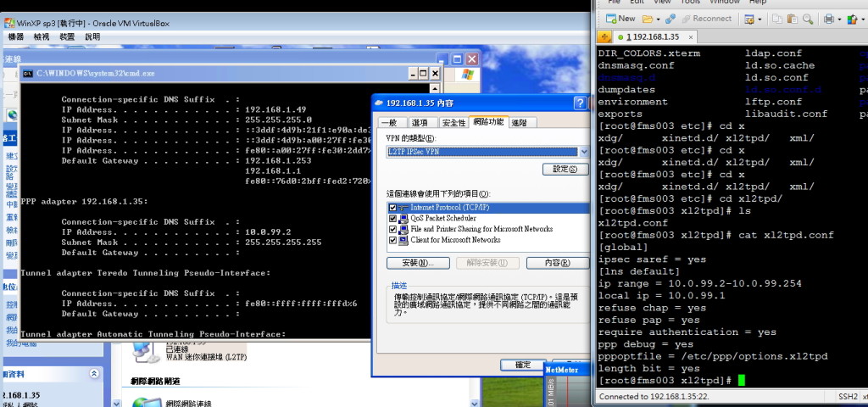Open the Tools menu in SSH client
Image resolution: width=868 pixels, height=407 pixels.
690,3
